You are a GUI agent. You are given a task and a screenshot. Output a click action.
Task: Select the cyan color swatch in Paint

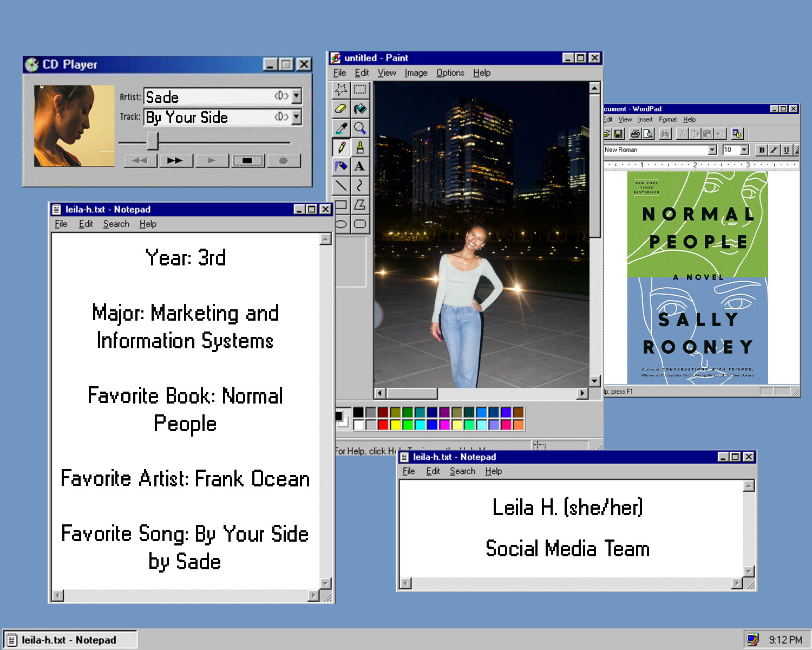[x=420, y=425]
